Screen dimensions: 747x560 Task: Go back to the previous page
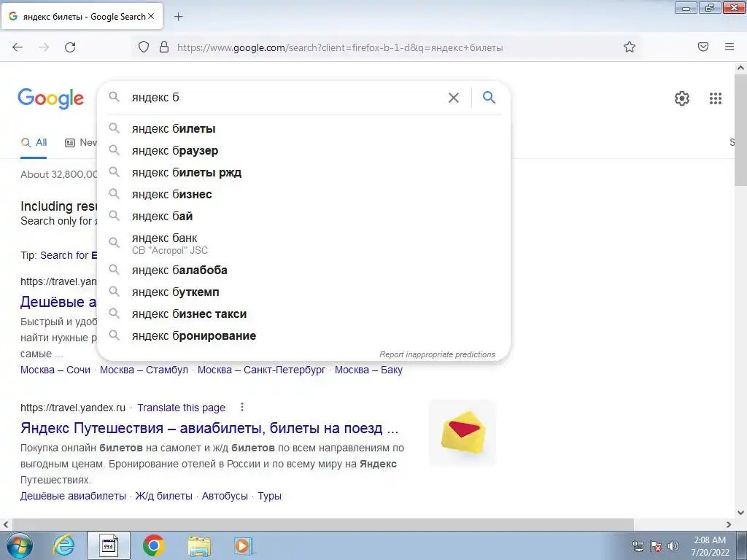tap(18, 47)
